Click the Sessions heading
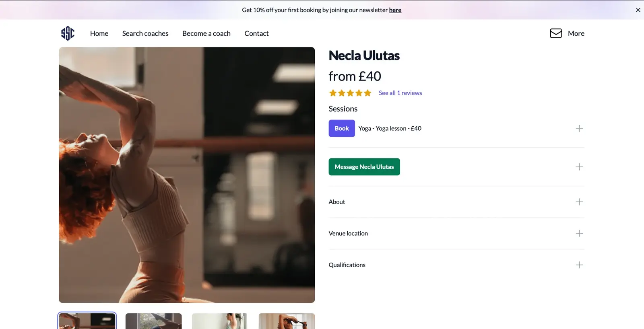644x329 pixels. (x=343, y=109)
